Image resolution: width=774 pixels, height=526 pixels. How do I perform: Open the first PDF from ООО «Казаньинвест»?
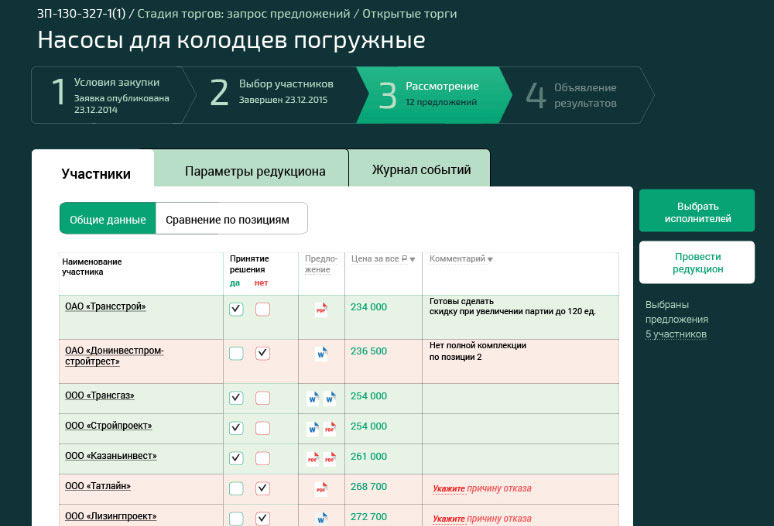(x=313, y=459)
